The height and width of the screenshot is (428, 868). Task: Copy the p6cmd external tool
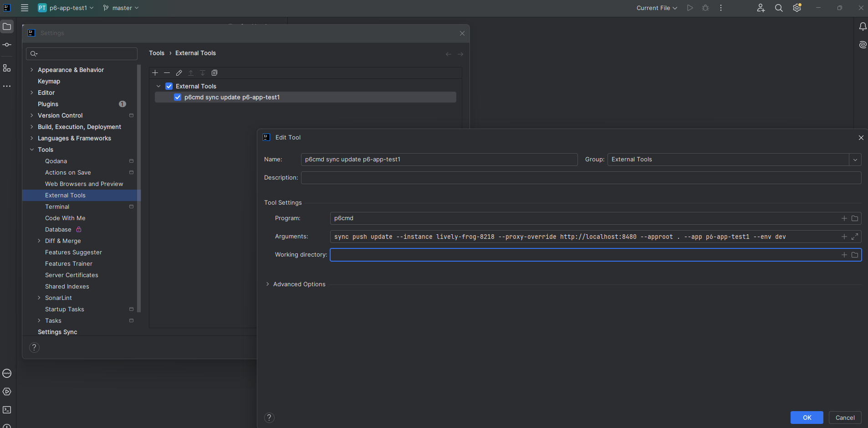[x=214, y=73]
